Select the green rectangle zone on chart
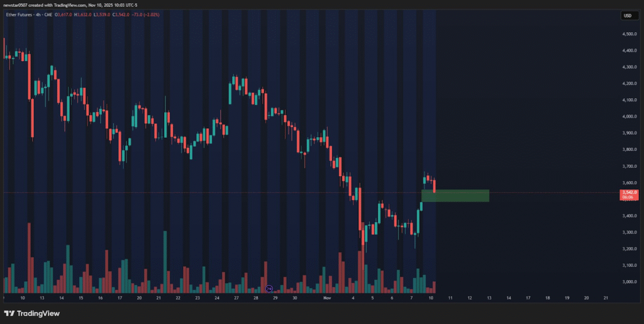Image resolution: width=644 pixels, height=324 pixels. 455,196
